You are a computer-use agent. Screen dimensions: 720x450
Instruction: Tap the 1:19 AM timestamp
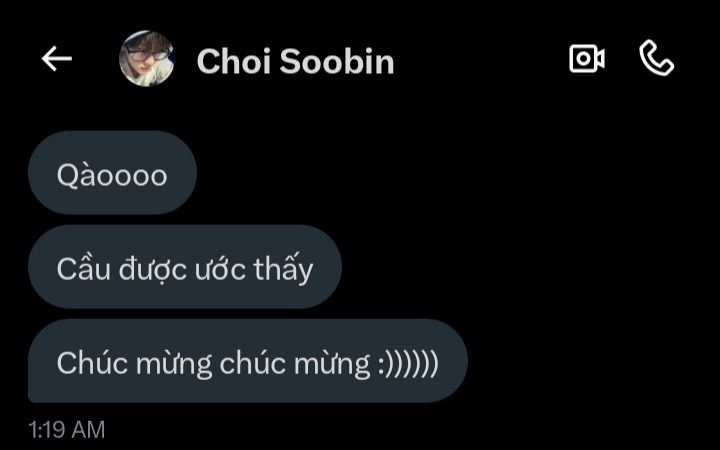[67, 430]
